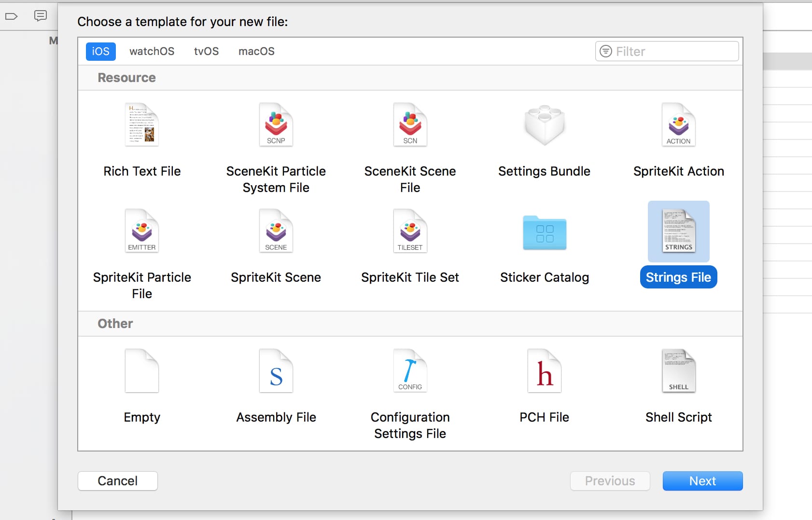Viewport: 812px width, 520px height.
Task: Click the breakpoint tag icon in toolbar
Action: pos(11,16)
